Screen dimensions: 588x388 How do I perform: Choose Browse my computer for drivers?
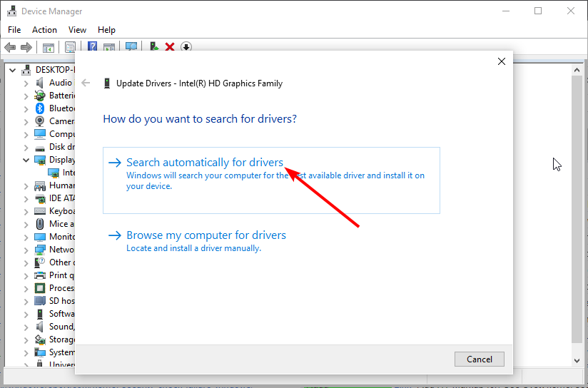click(271, 240)
